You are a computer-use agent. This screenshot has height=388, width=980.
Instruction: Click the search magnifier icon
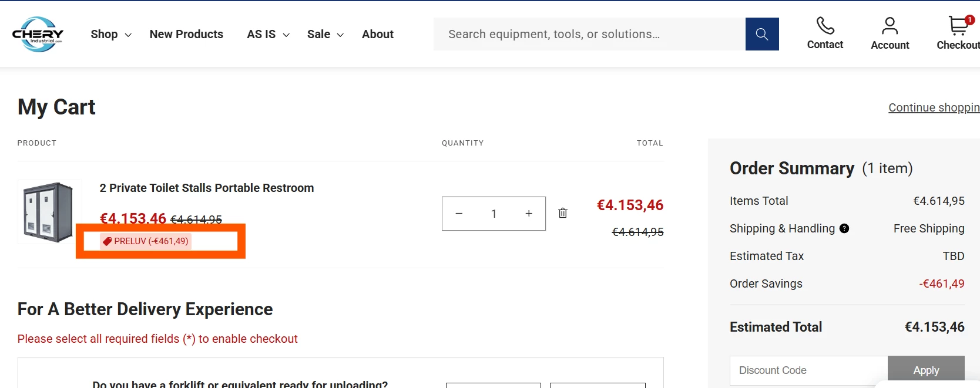(x=761, y=34)
